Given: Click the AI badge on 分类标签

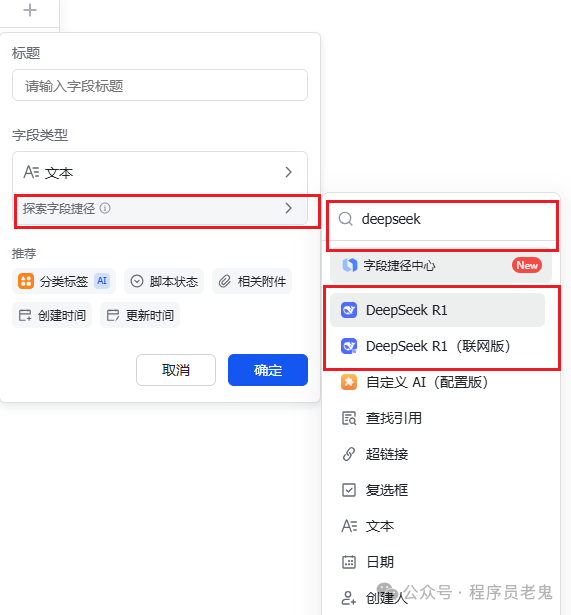Looking at the screenshot, I should tap(102, 281).
